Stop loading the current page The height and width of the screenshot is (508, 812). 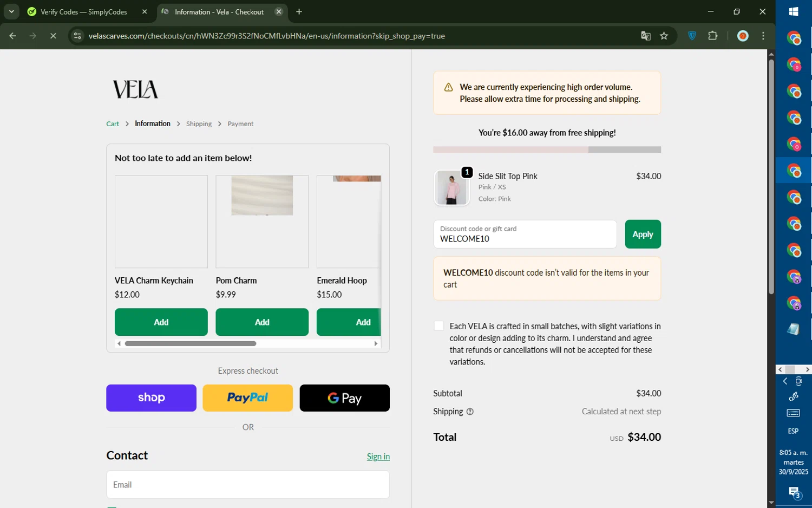click(53, 36)
